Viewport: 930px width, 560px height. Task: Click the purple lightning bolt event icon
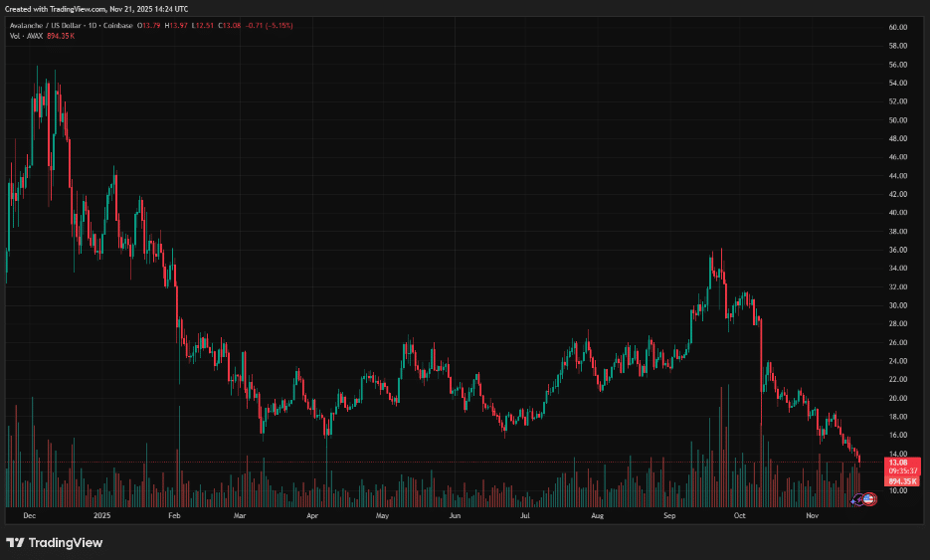858,498
